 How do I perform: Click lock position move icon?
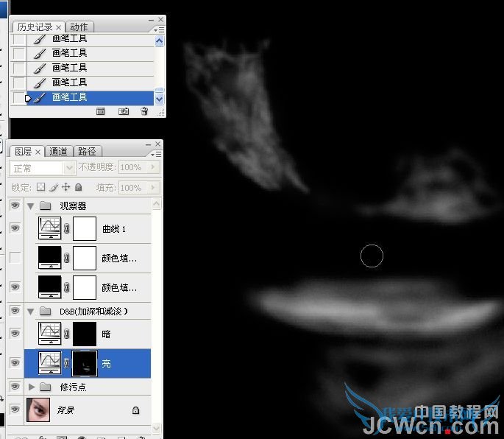tap(65, 188)
